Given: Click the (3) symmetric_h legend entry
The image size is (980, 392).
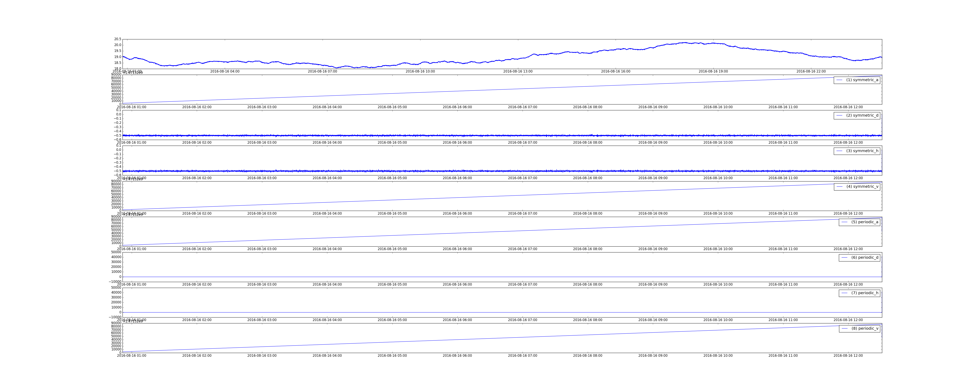Looking at the screenshot, I should pyautogui.click(x=857, y=151).
